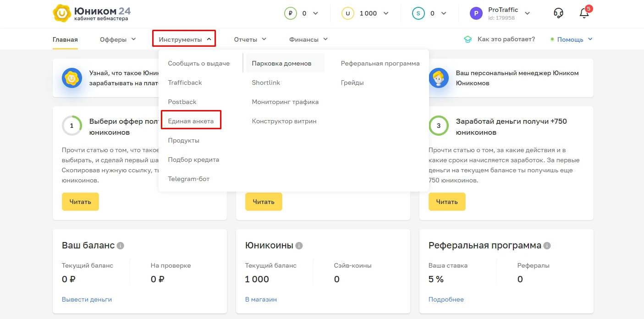Click info icon next to Реферальная программа
644x319 pixels.
coord(547,246)
